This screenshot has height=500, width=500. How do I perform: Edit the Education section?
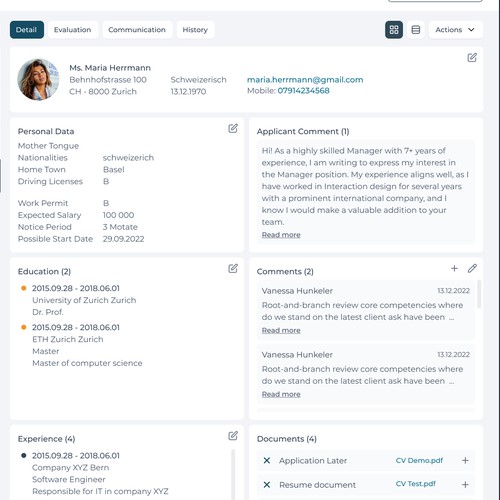[233, 268]
